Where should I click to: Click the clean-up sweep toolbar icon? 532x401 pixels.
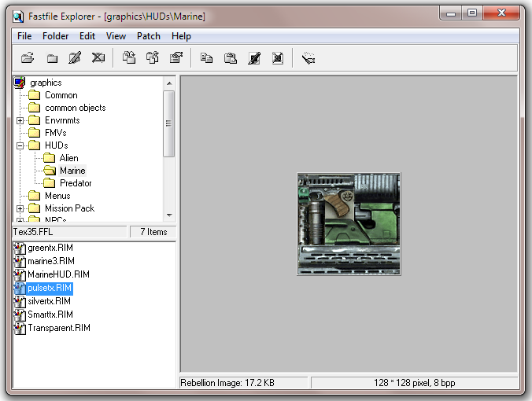308,58
